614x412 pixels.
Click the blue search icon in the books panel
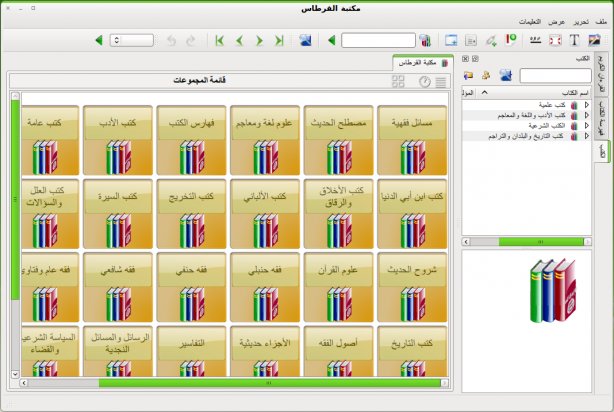point(506,75)
